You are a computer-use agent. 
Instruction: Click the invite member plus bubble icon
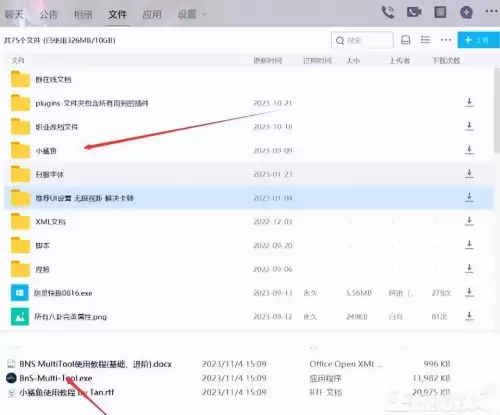pos(466,13)
